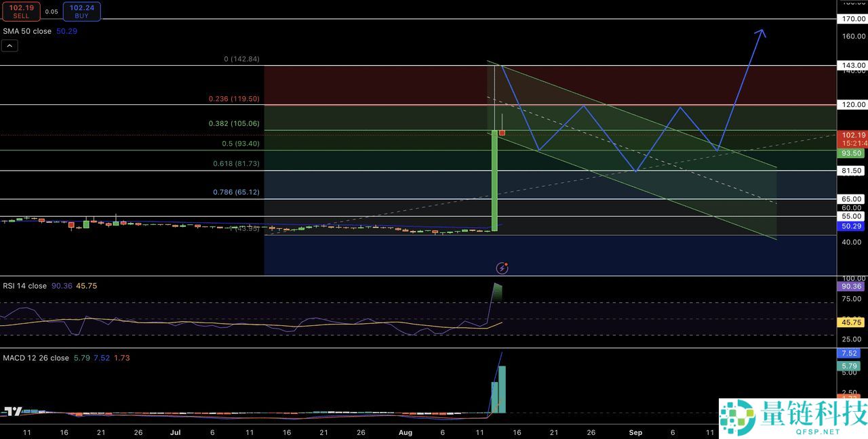
Task: Select the MACD 12 26 close legend
Action: pos(36,358)
